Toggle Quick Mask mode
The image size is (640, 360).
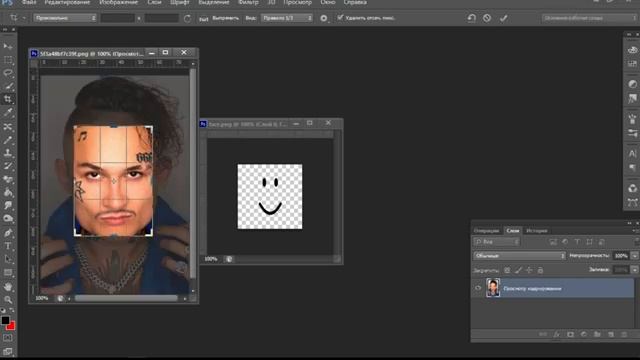click(8, 338)
